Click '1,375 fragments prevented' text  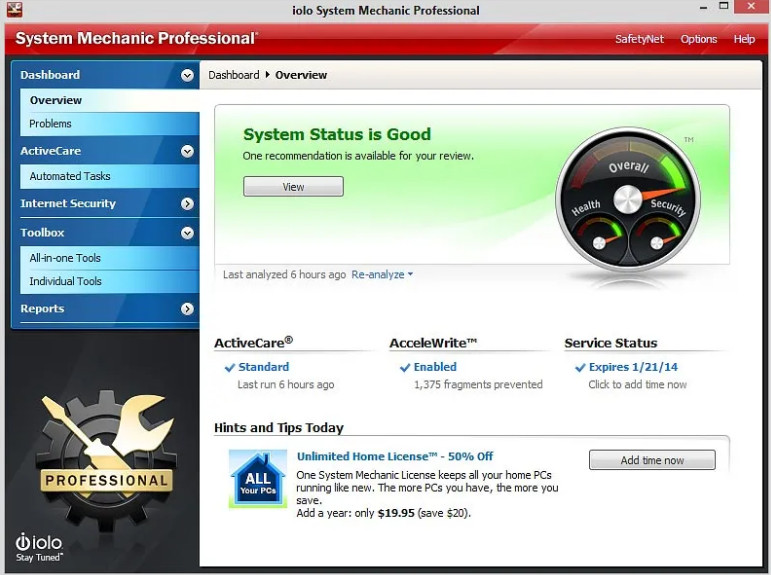point(478,385)
